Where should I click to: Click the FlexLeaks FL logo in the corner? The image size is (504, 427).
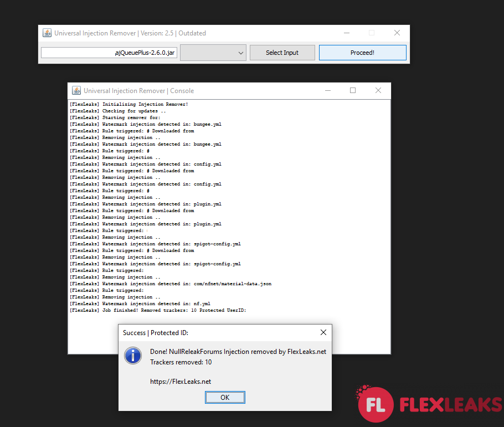pyautogui.click(x=377, y=404)
